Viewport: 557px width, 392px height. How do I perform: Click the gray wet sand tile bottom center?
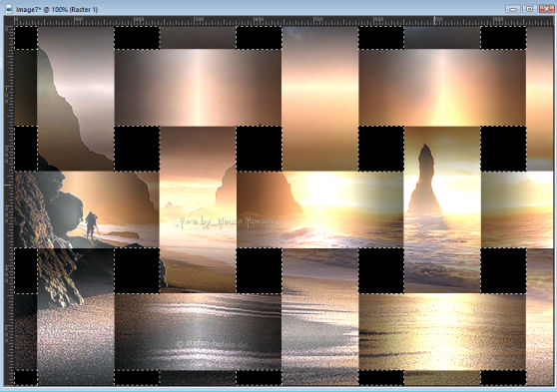click(198, 331)
